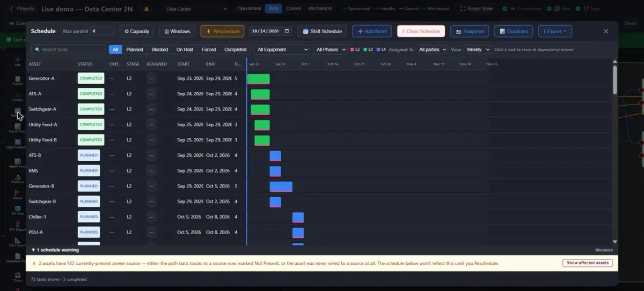Open the All parties dropdown

click(x=432, y=49)
